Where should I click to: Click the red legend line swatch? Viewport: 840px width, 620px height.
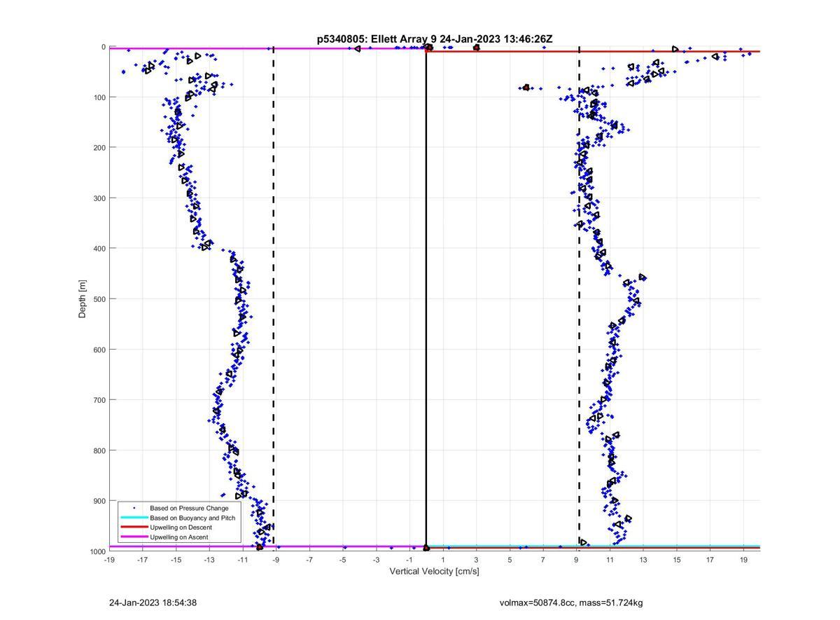(x=134, y=528)
